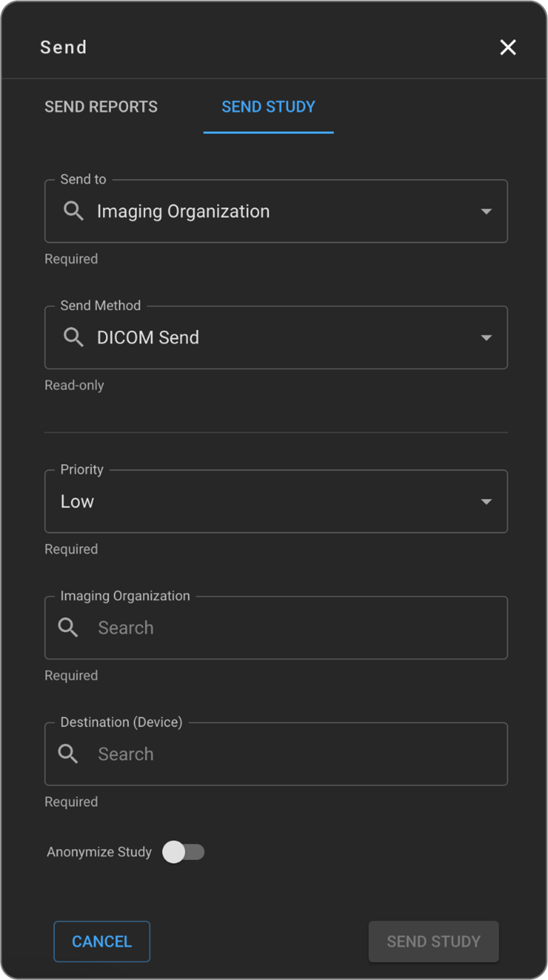Click the search icon in Send to field

click(x=74, y=211)
